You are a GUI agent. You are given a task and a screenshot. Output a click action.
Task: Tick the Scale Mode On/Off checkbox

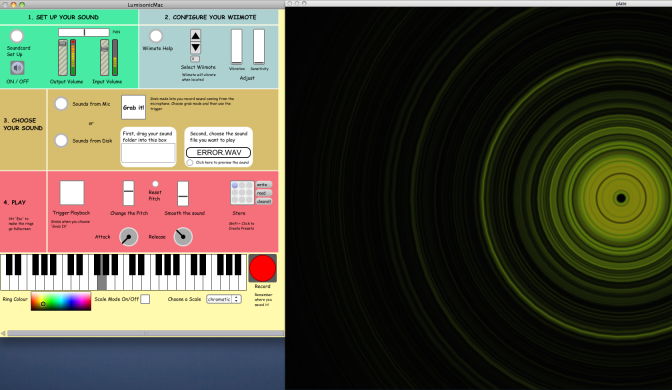point(145,299)
